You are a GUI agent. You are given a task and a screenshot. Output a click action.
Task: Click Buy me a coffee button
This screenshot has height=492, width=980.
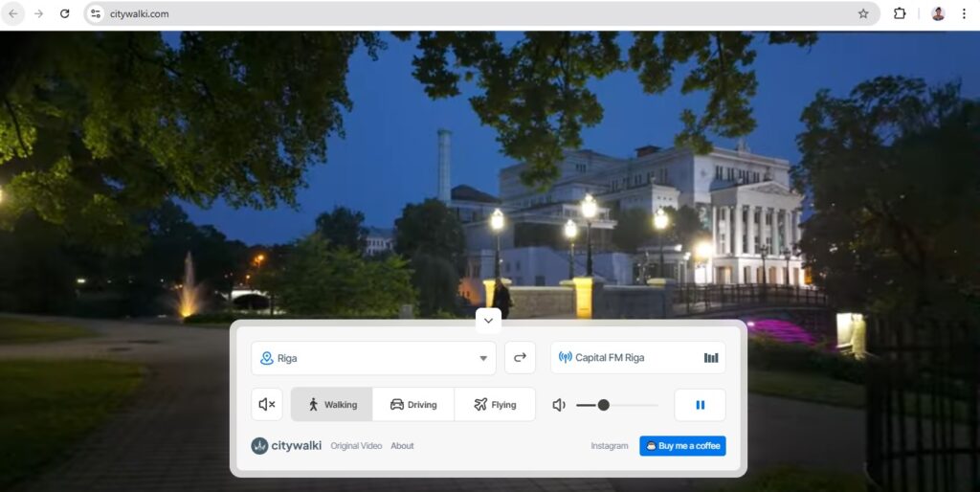[682, 446]
